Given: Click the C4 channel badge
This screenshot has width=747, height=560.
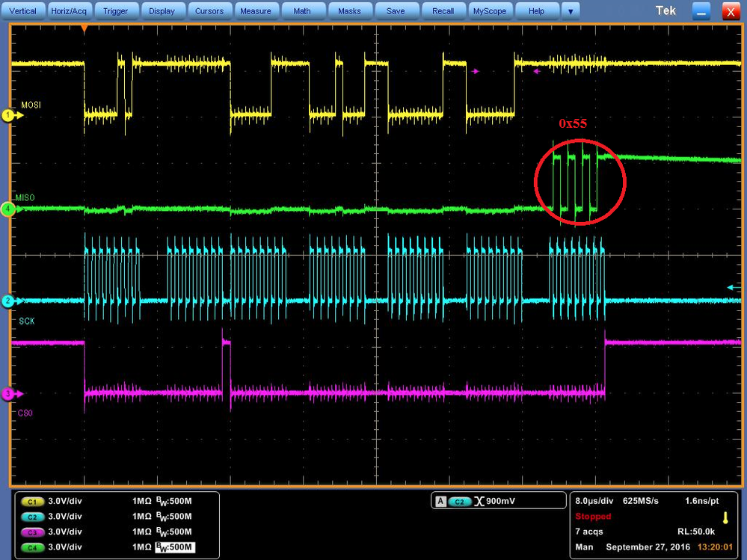Looking at the screenshot, I should pyautogui.click(x=32, y=547).
